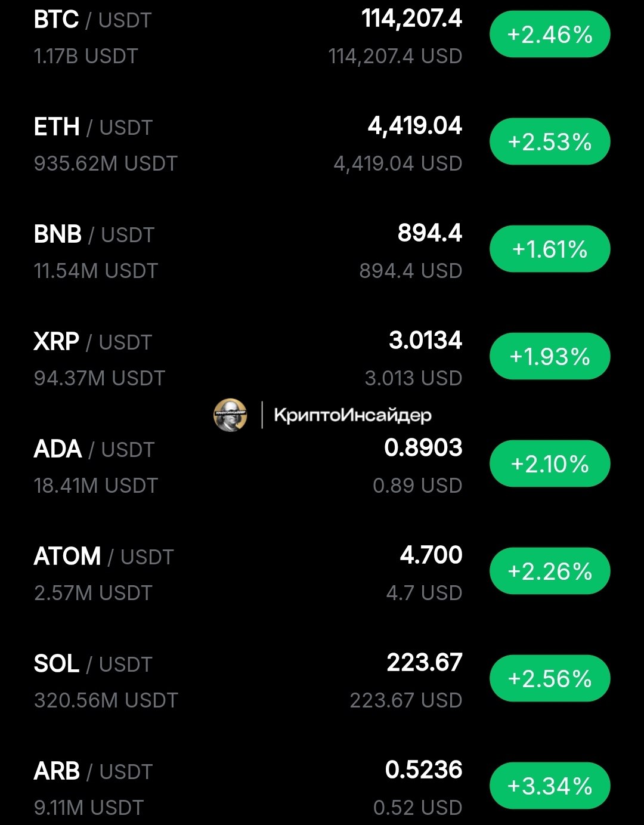Tap the ATOM +2.26% change badge
644x825 pixels.
coord(550,571)
